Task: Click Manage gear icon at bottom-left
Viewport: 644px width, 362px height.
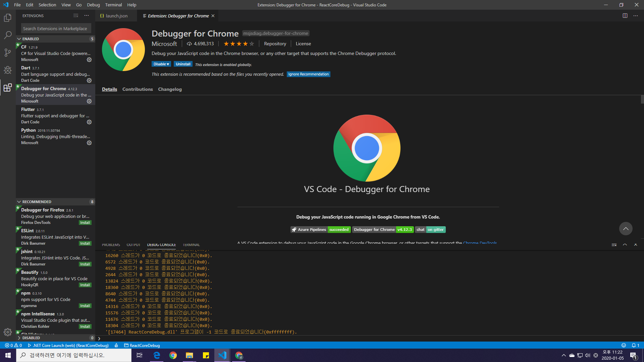Action: (8, 332)
